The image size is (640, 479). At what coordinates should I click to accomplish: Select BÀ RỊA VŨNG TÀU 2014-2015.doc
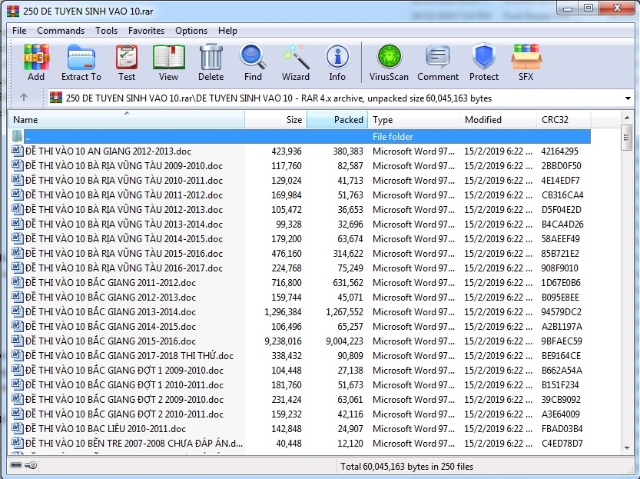(x=124, y=238)
